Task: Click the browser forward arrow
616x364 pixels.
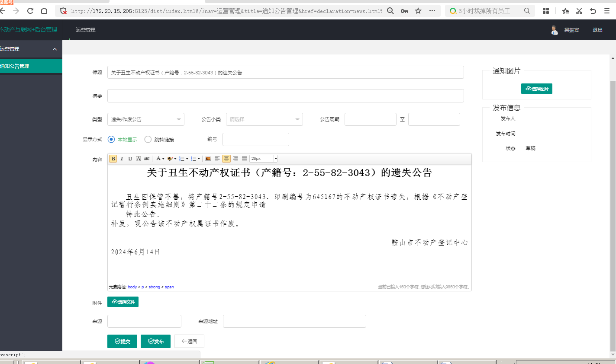Action: [16, 11]
